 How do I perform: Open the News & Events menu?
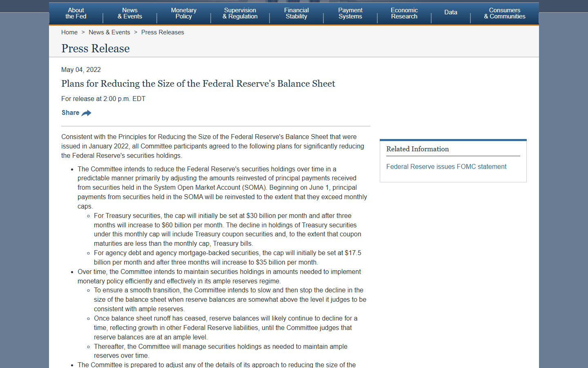(x=130, y=13)
